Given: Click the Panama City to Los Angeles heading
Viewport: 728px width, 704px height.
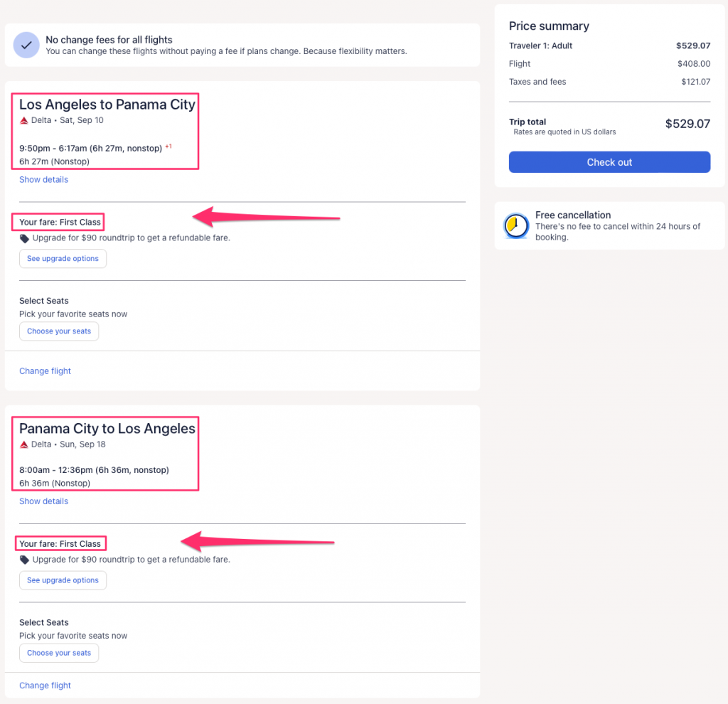Looking at the screenshot, I should point(107,429).
